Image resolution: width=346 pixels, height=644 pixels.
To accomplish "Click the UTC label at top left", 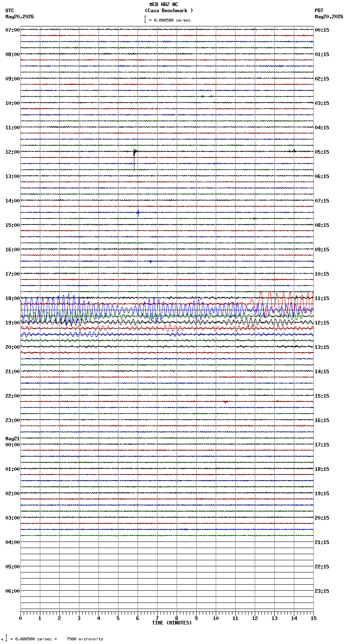I will tap(10, 11).
